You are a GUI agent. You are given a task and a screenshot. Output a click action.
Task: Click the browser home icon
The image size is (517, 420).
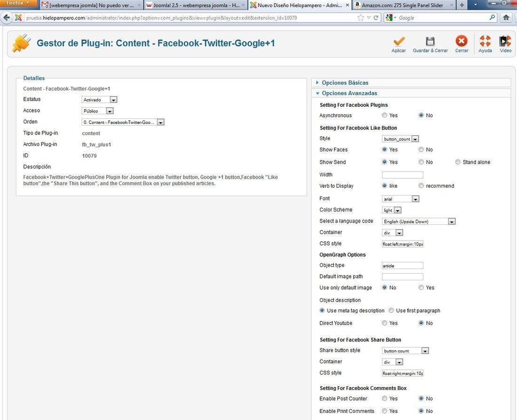click(506, 18)
